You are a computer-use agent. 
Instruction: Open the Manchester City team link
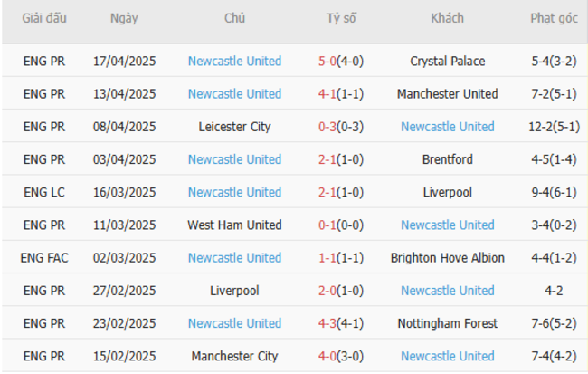coord(234,356)
